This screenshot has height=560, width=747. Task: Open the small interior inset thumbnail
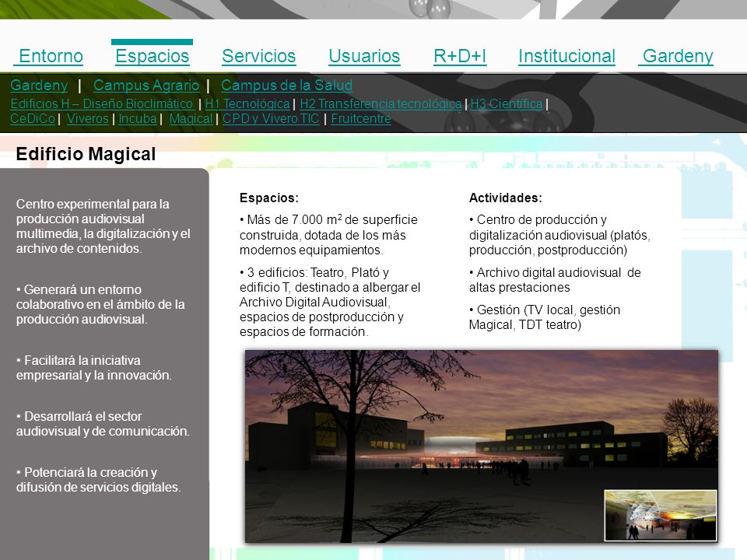point(661,515)
